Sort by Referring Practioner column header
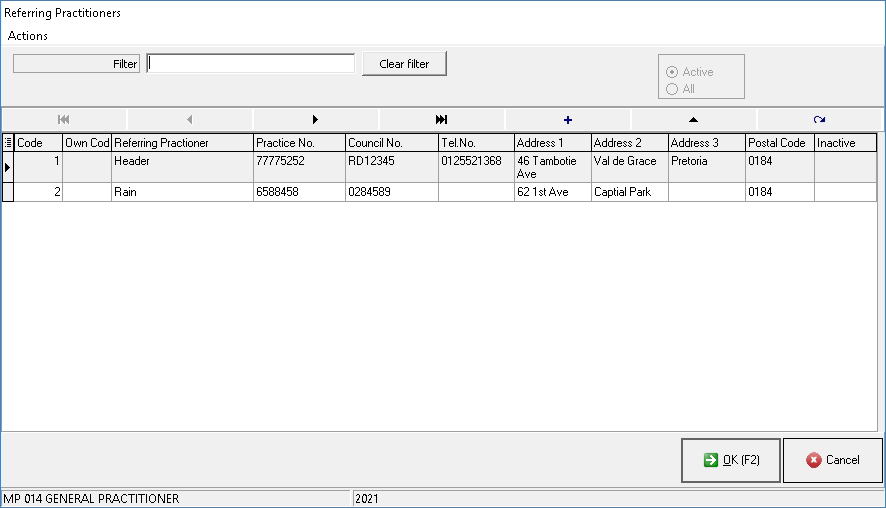The width and height of the screenshot is (886, 508). 181,143
